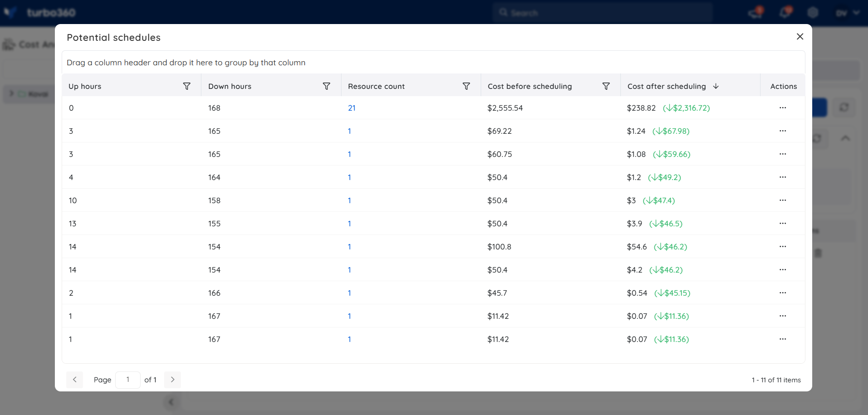Open the Cost before scheduling filter
Image resolution: width=868 pixels, height=415 pixels.
(x=605, y=86)
